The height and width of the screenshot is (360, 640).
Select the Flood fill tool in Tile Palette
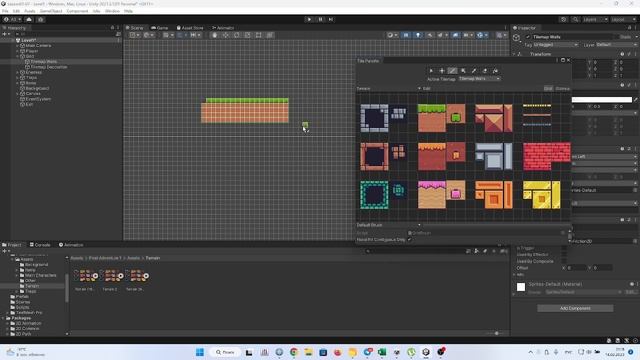[495, 71]
